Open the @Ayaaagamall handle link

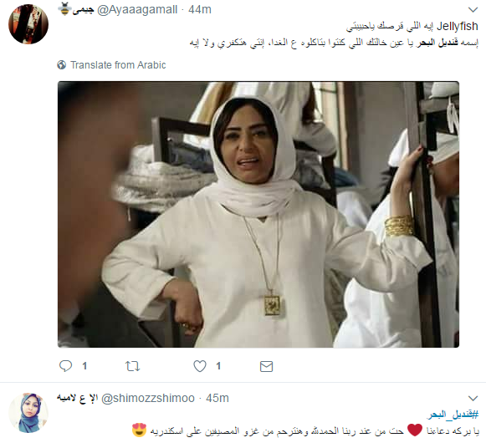pos(137,9)
